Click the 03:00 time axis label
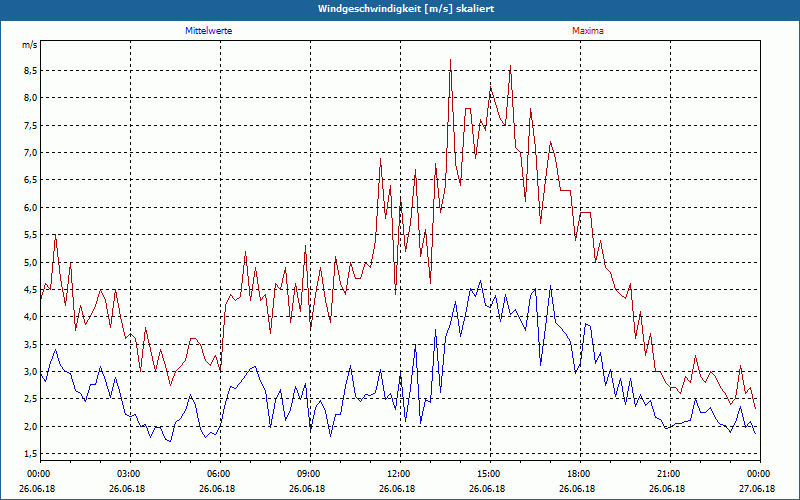 pos(130,474)
